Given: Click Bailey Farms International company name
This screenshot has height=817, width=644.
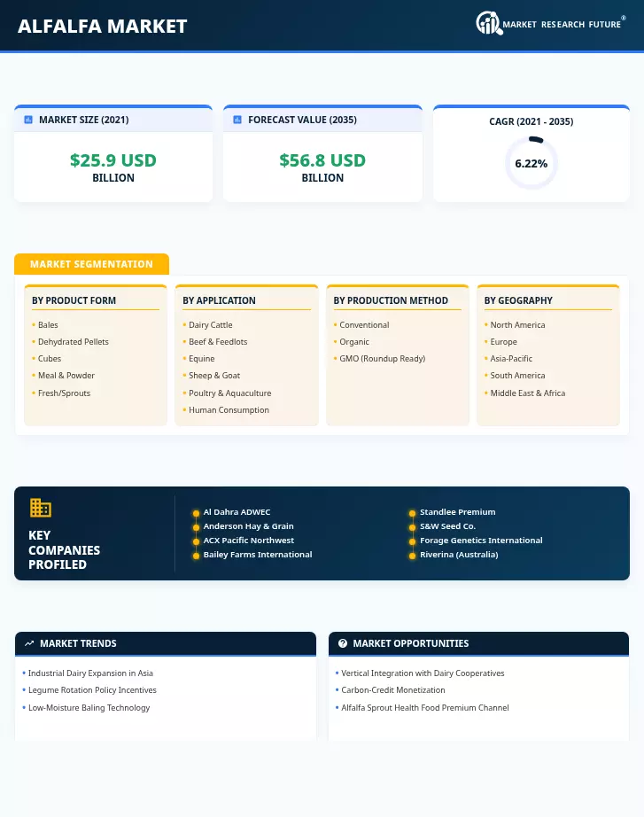Looking at the screenshot, I should tap(258, 555).
